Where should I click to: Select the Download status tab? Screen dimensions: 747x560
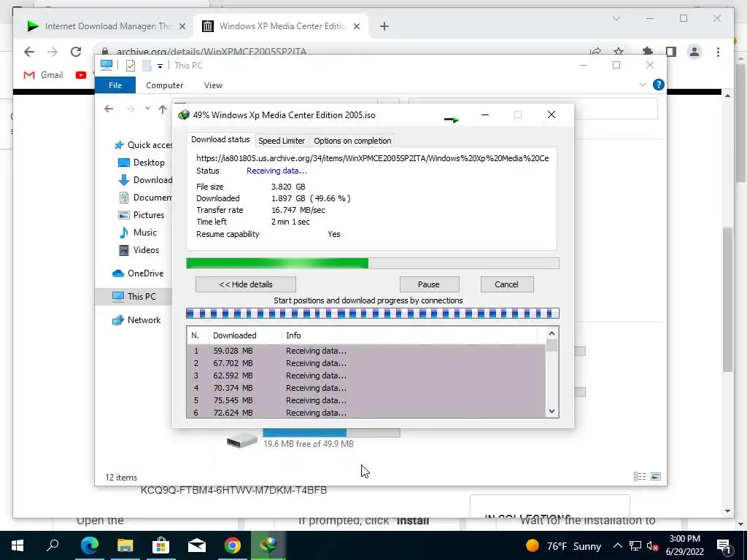(x=220, y=139)
